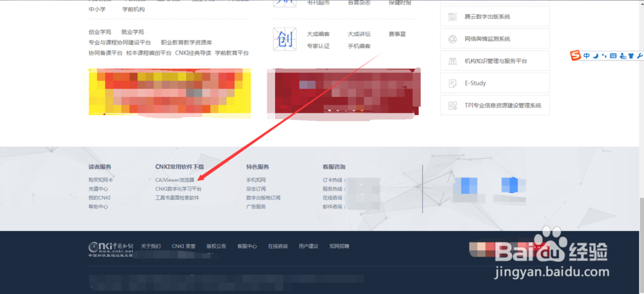Open the 中小学 link

pos(97,10)
